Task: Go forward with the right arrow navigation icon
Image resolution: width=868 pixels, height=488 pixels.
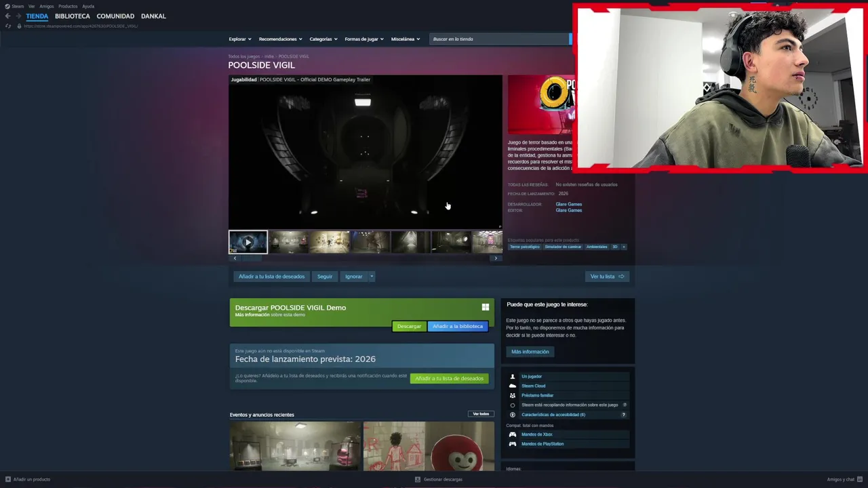Action: click(x=18, y=16)
